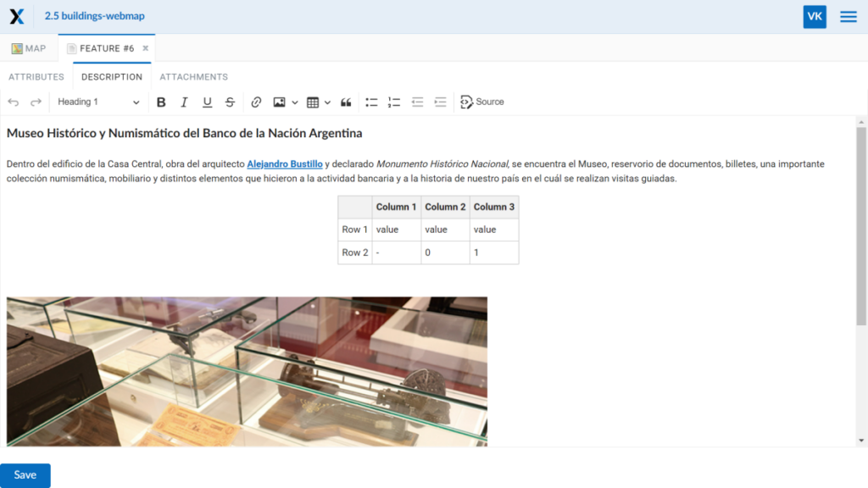Select the Column 3 header cell
This screenshot has height=488, width=868.
494,207
